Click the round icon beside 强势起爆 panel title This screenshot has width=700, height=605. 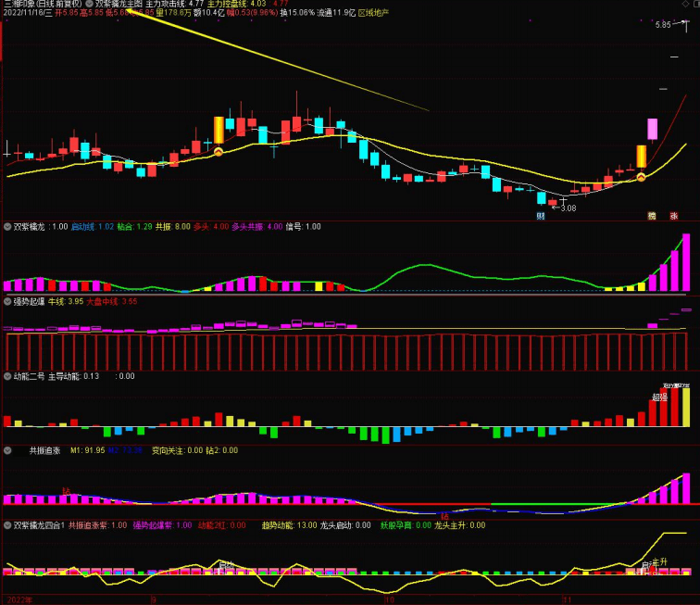tap(7, 301)
